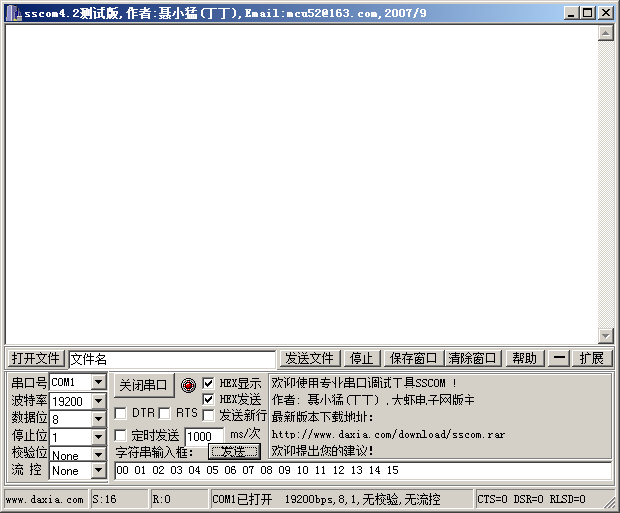The image size is (620, 513).
Task: Click the CTS=0 DSR=0 RLSD=0 status
Action: point(531,500)
